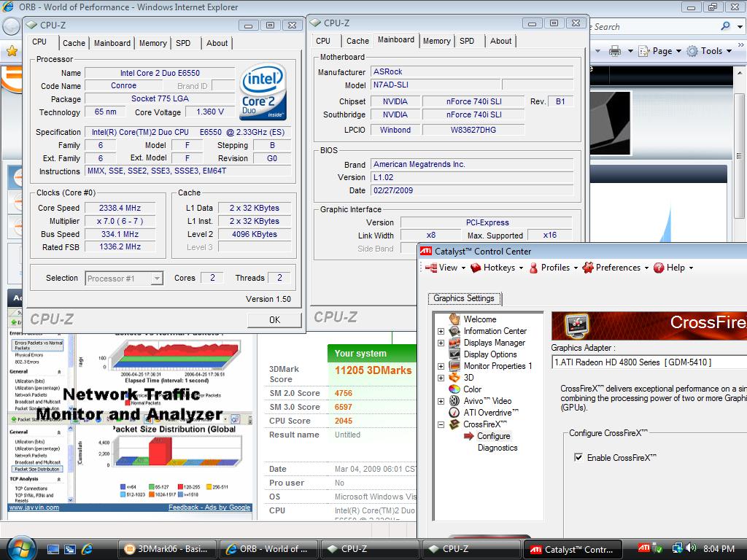Expand the Monitor Properties 1 tree node
Screen dimensions: 747x560
tap(441, 366)
